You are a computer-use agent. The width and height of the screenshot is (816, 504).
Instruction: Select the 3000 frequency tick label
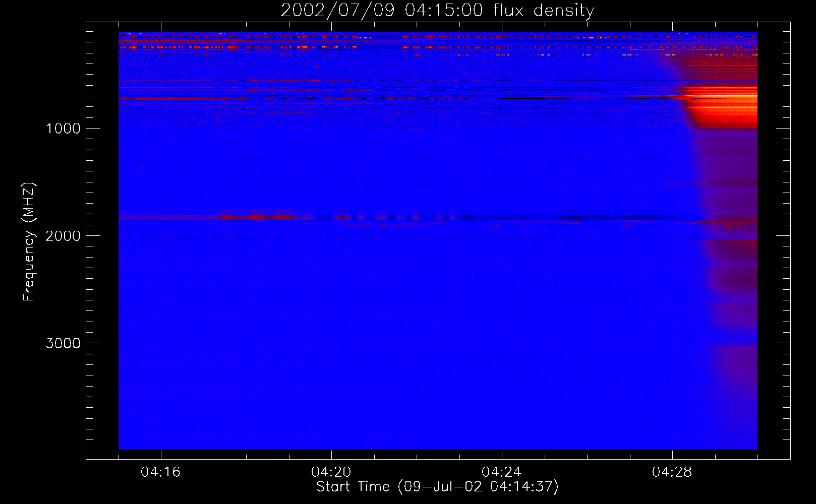63,343
